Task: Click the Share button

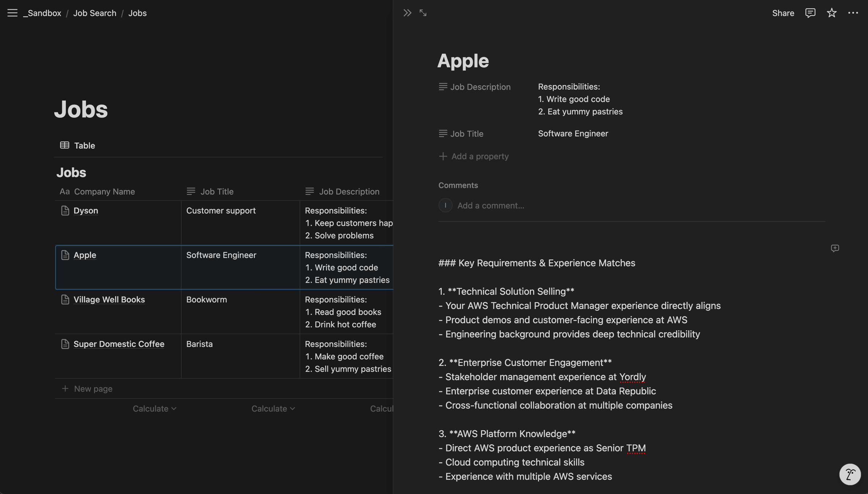Action: pyautogui.click(x=783, y=13)
